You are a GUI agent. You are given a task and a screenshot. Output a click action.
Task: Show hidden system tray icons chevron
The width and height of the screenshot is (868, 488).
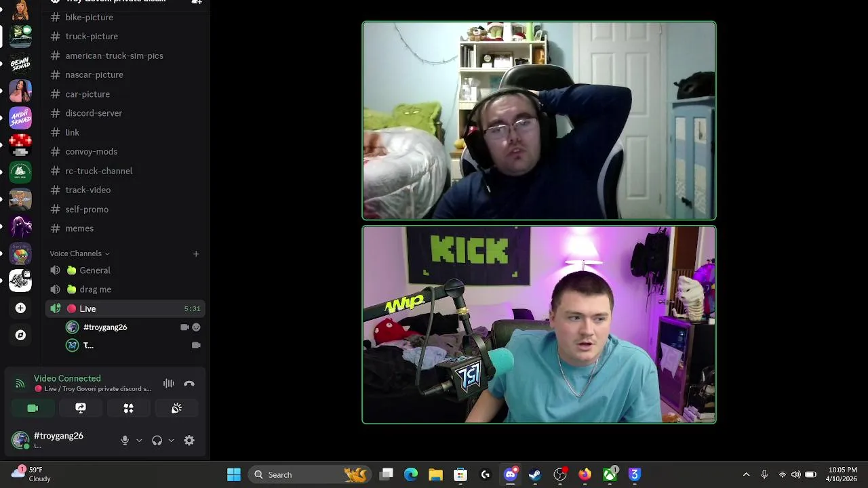pos(747,474)
